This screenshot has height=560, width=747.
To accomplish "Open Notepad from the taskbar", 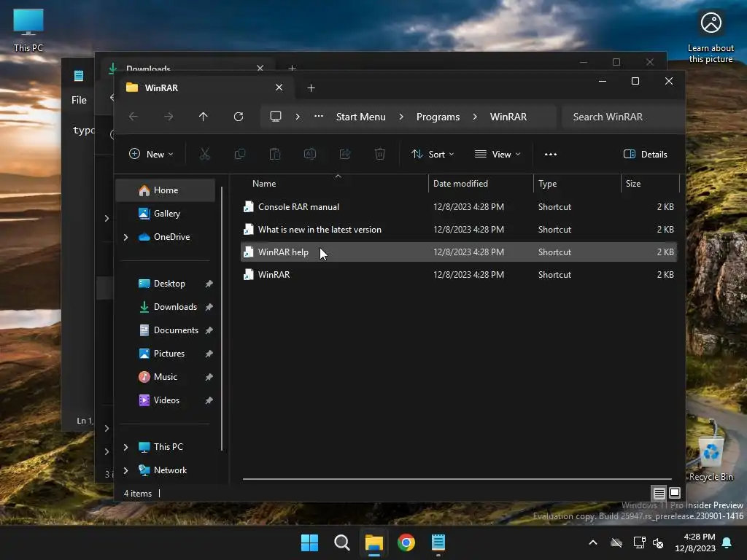I will [438, 542].
